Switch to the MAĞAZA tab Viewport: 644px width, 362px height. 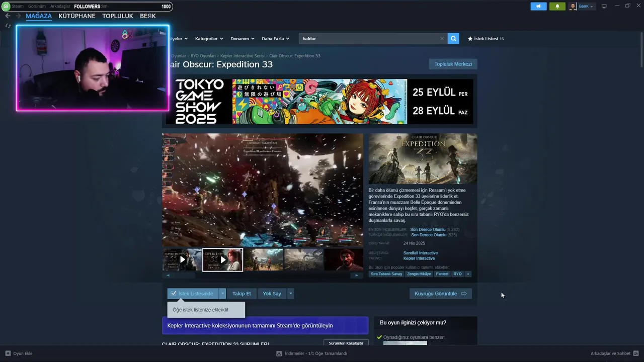[x=39, y=16]
